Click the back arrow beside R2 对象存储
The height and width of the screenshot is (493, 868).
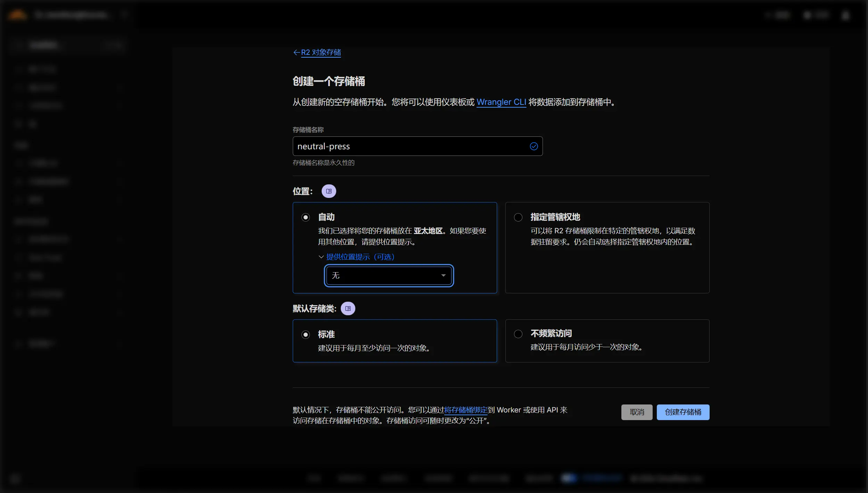(297, 52)
